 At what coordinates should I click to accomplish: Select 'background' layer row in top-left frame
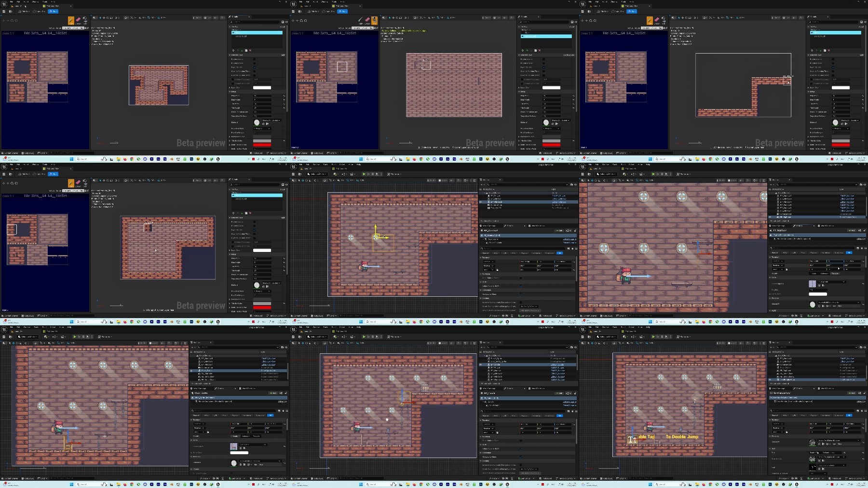257,36
